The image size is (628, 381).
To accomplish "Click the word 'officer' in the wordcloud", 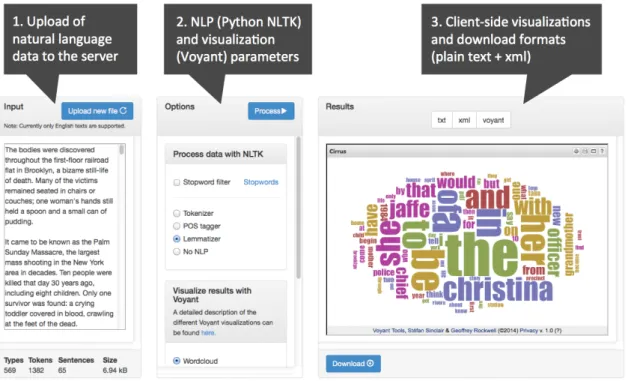I will (x=553, y=252).
